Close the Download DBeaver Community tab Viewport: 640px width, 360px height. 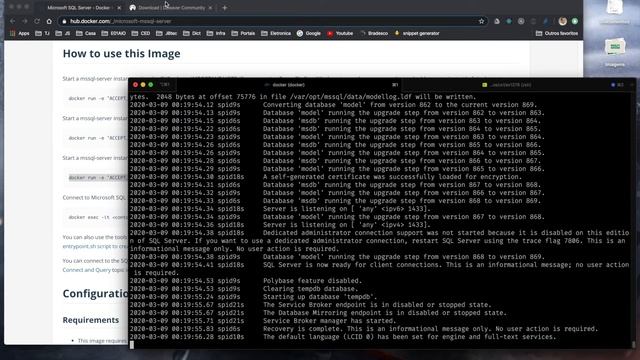(x=210, y=8)
